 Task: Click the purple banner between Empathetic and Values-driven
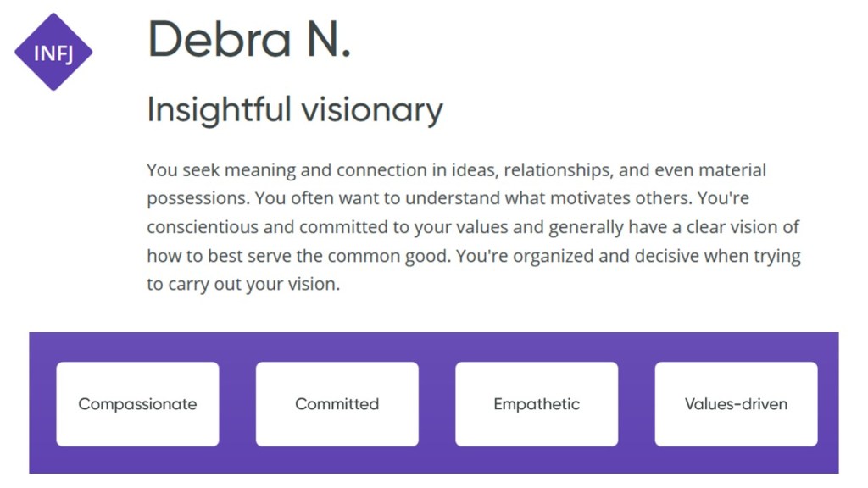click(637, 404)
